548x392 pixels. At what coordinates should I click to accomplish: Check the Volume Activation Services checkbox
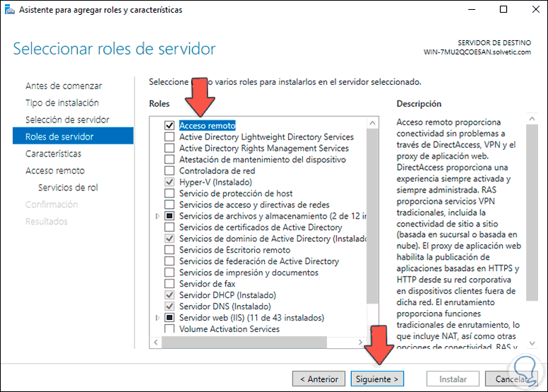click(x=169, y=328)
